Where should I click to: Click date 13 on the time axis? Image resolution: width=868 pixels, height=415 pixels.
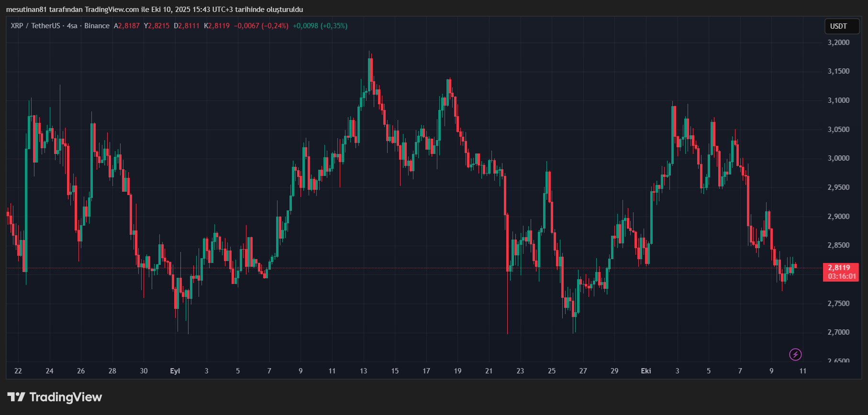363,371
